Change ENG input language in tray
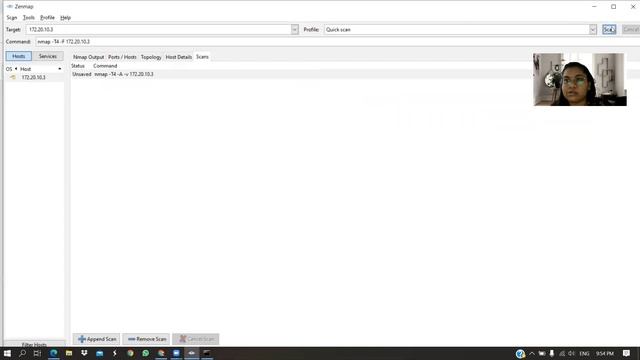This screenshot has height=360, width=640. [584, 353]
